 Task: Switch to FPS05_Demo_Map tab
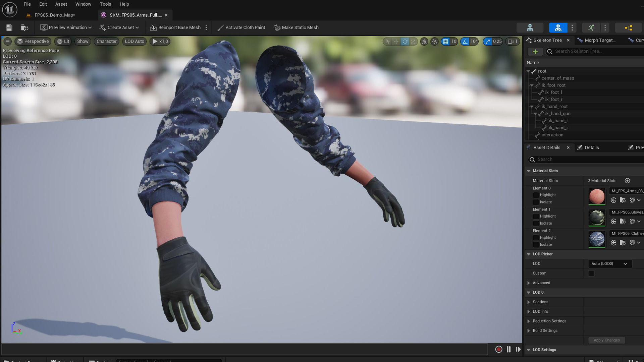pyautogui.click(x=55, y=15)
